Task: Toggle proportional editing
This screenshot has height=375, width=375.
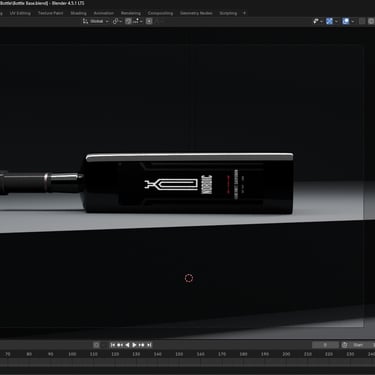Action: click(x=149, y=21)
